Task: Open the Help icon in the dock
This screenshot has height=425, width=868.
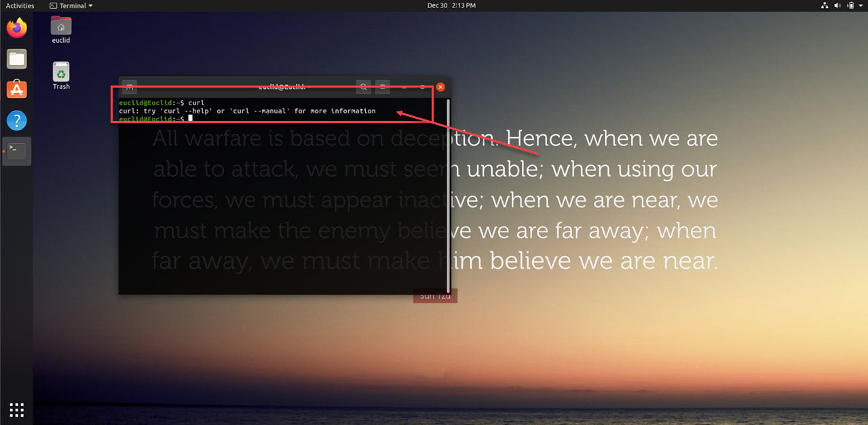Action: (x=17, y=121)
